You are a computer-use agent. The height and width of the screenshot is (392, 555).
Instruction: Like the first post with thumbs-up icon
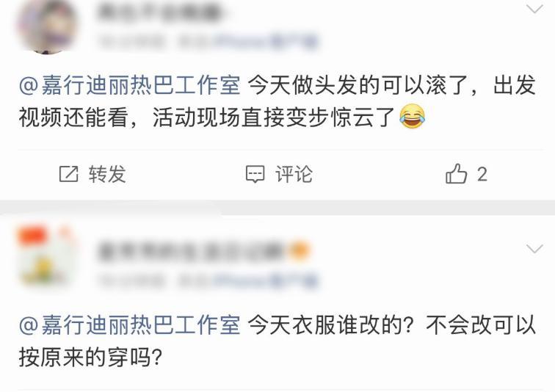click(x=456, y=173)
